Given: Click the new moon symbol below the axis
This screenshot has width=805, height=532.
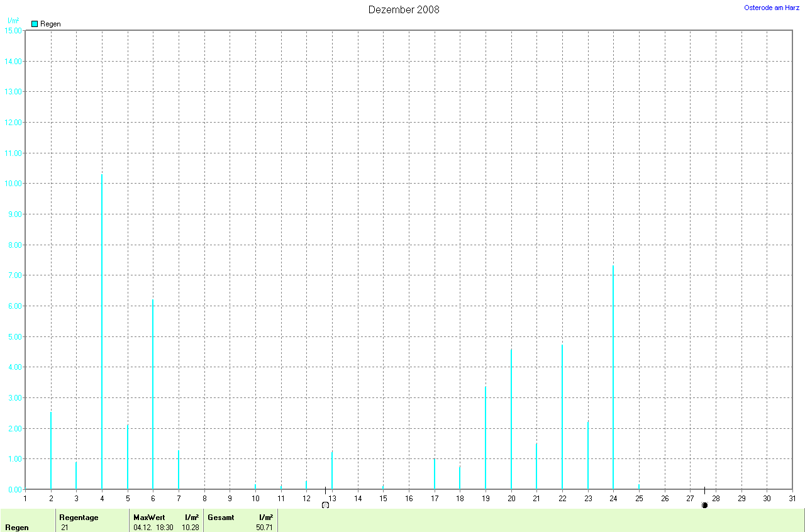Looking at the screenshot, I should (x=704, y=505).
